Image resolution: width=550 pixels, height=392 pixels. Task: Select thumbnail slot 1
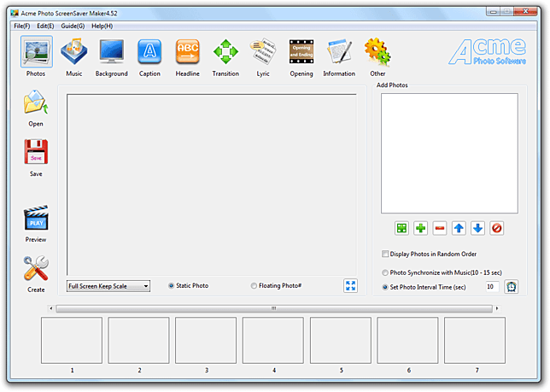(72, 341)
